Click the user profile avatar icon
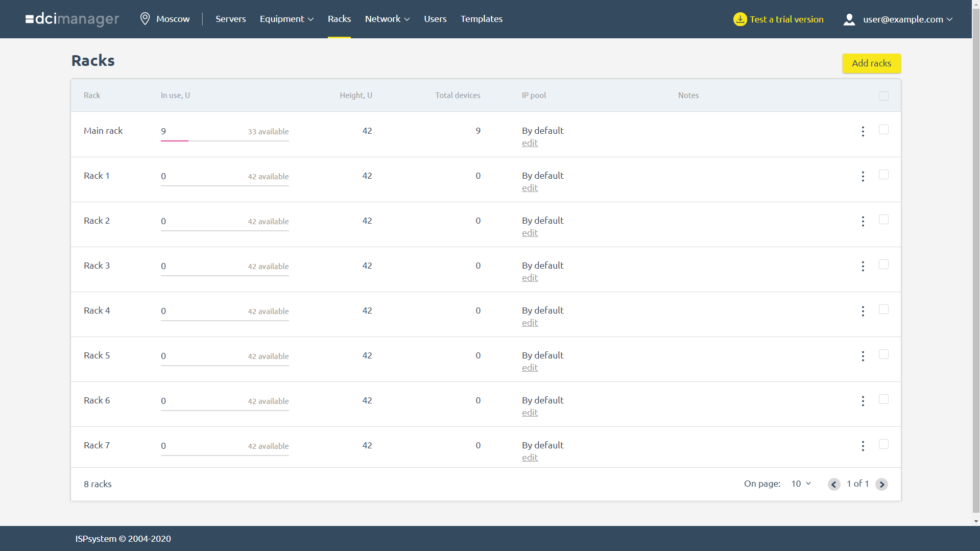980x551 pixels. point(849,19)
